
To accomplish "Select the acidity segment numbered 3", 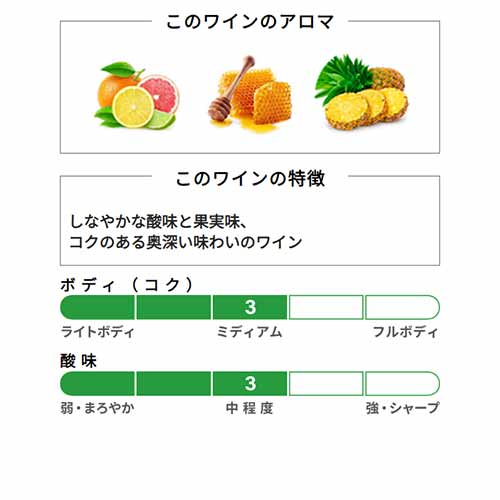I will (x=250, y=383).
